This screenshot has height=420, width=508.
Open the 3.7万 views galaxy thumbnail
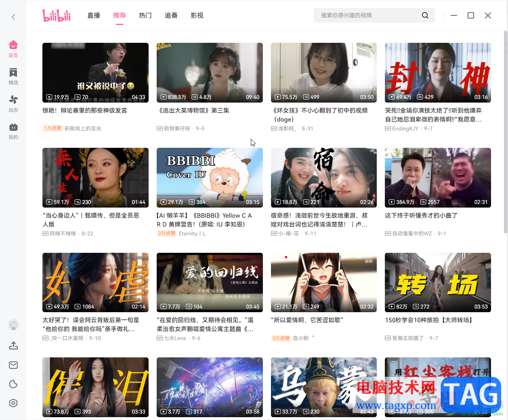(210, 387)
